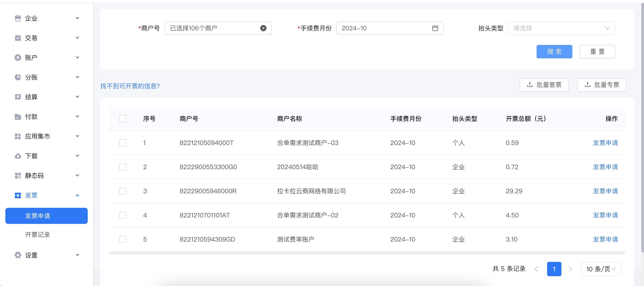
Task: Open 发票申请 for 20240514哈哈
Action: point(606,167)
